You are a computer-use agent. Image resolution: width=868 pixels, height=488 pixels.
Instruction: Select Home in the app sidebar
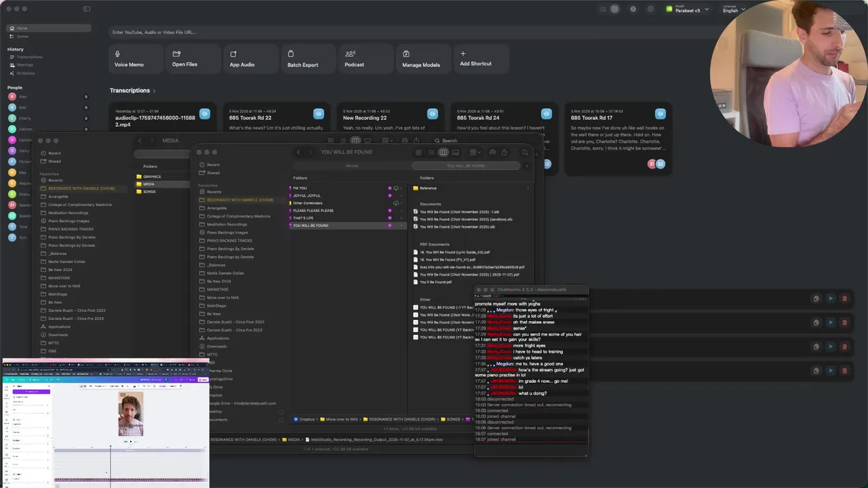[x=48, y=28]
